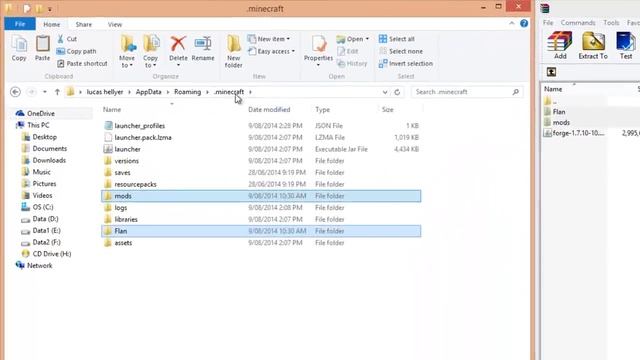Go up one folder level arrow
Image resolution: width=640 pixels, height=360 pixels.
(57, 92)
